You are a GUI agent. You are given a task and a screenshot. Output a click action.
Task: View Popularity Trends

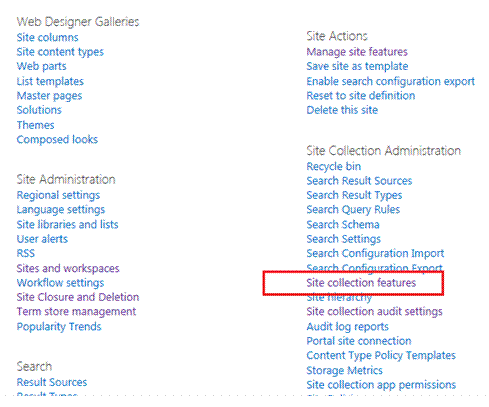tap(59, 326)
